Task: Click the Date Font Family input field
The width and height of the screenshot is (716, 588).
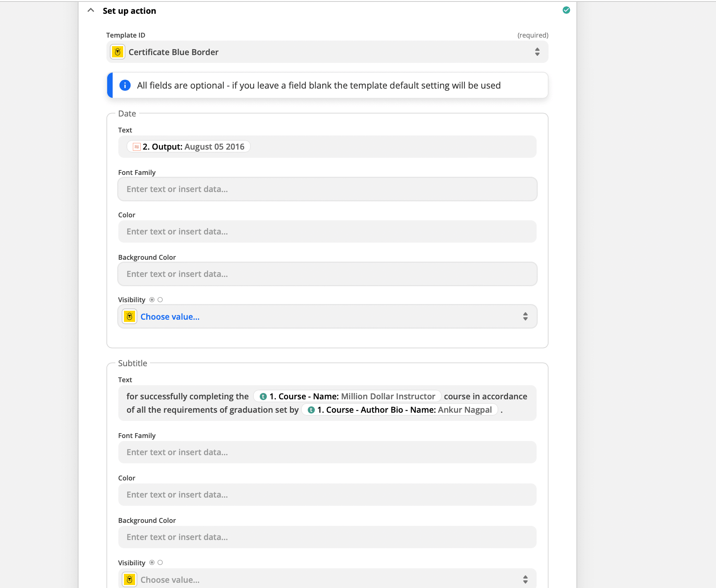Action: pos(327,189)
